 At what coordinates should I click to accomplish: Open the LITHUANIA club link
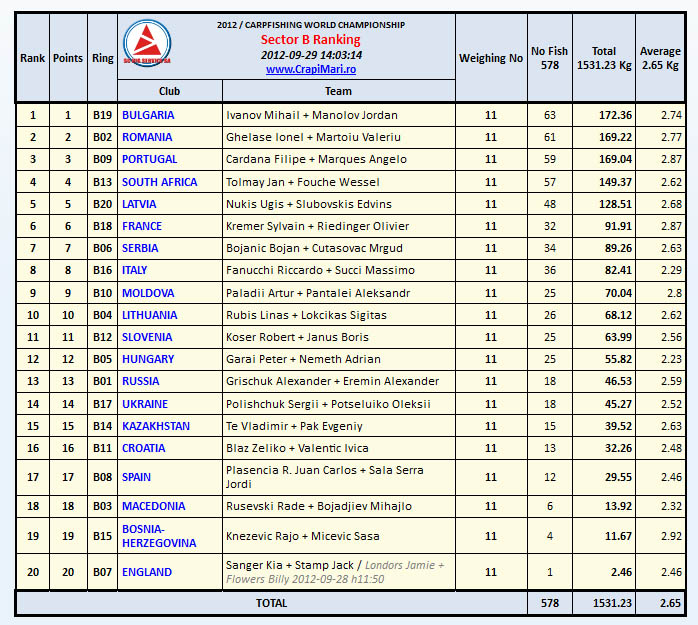point(150,315)
